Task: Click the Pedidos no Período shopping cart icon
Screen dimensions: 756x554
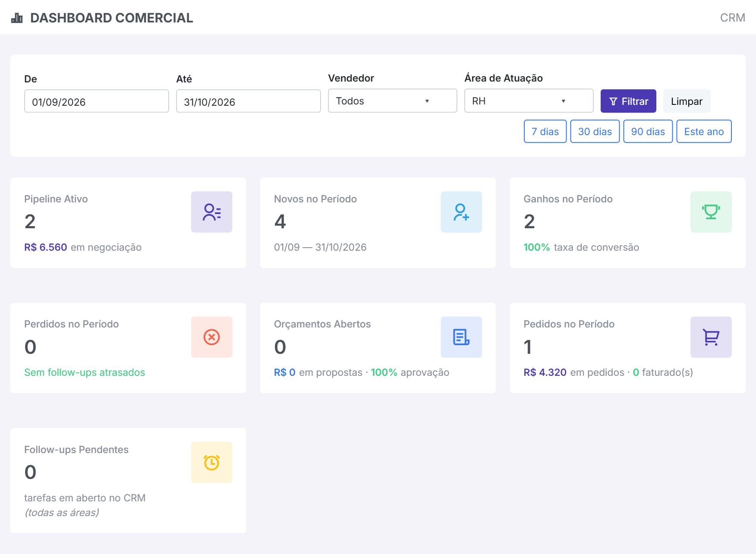Action: click(711, 337)
